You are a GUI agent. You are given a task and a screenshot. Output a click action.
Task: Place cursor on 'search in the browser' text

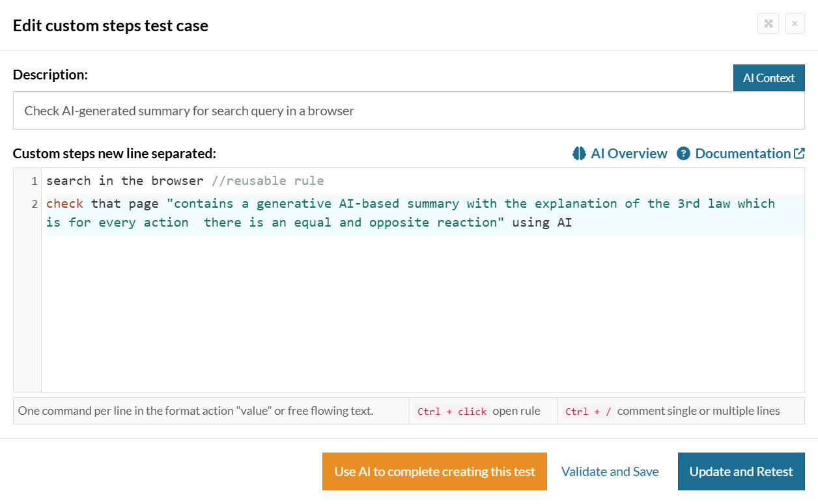124,181
